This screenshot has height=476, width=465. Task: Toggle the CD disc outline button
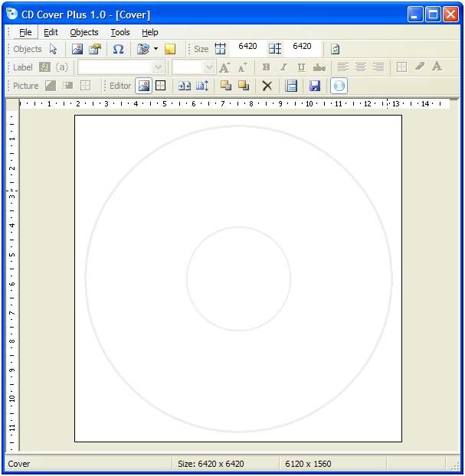(x=339, y=86)
